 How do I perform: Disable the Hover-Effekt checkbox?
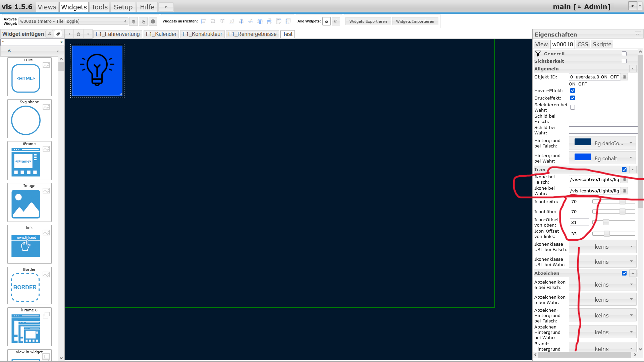point(573,90)
